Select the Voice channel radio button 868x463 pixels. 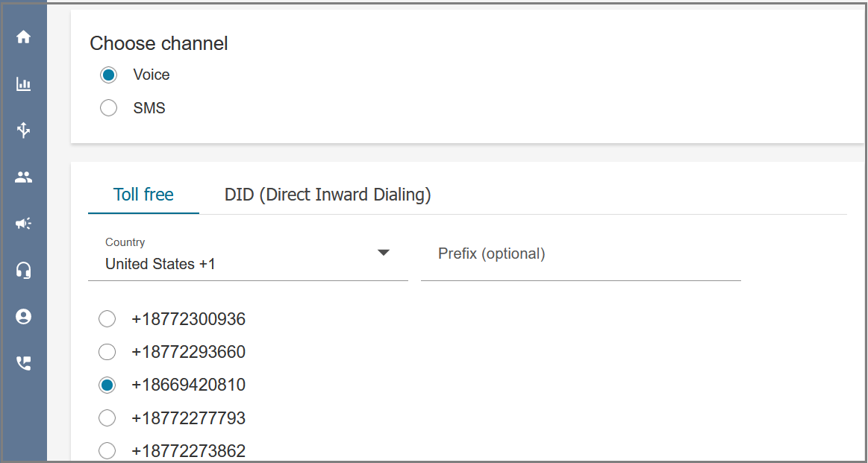[108, 75]
